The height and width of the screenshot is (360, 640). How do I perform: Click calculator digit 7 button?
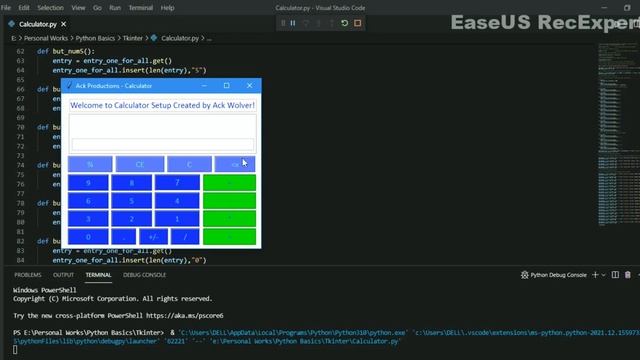coord(177,183)
